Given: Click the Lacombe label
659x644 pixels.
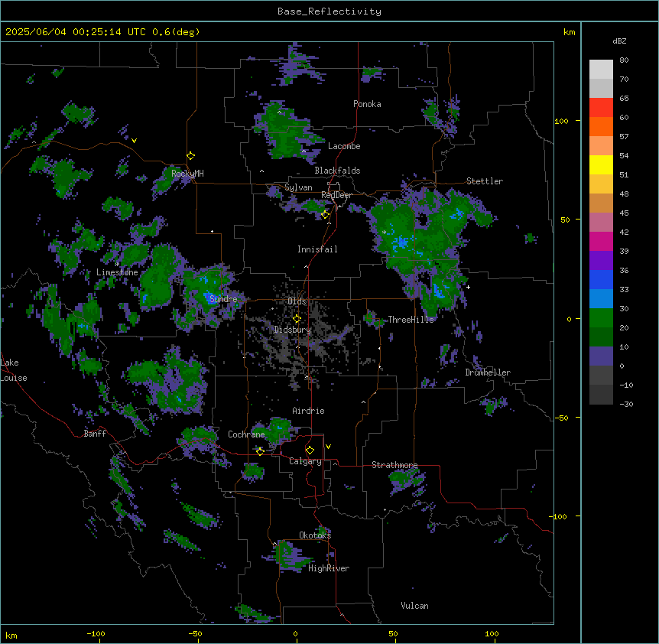Looking at the screenshot, I should click(344, 146).
